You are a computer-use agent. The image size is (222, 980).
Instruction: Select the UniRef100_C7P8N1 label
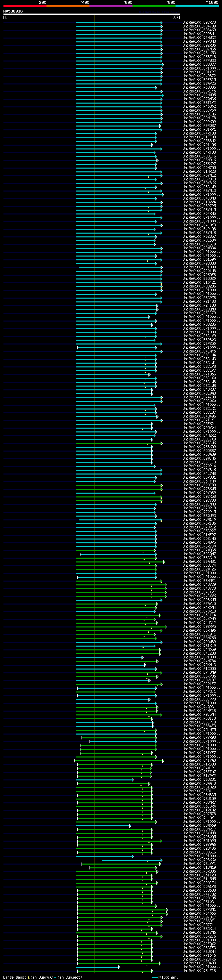(199, 910)
